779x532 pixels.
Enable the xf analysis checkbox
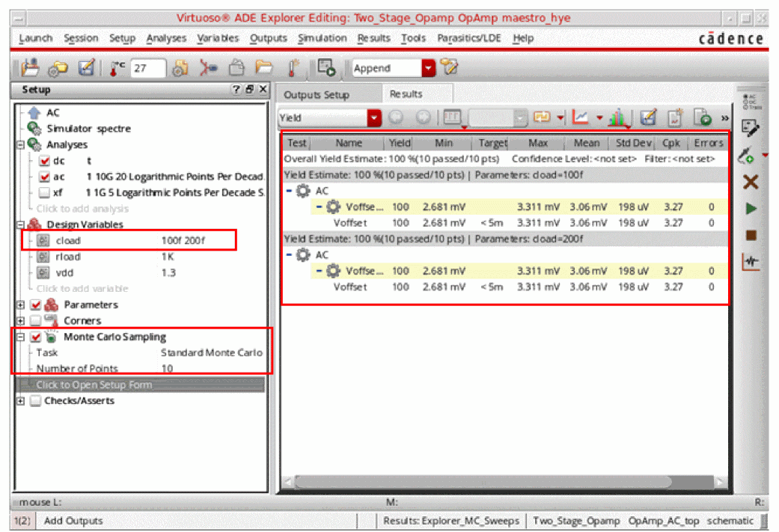click(x=44, y=193)
